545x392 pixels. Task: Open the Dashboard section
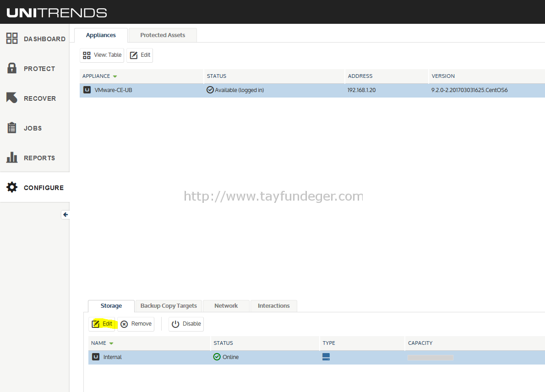click(x=35, y=38)
